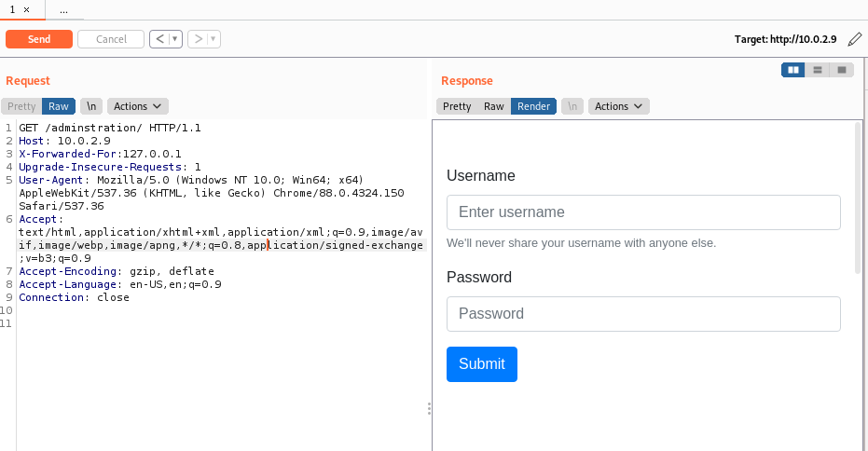Open back history dropdown arrow
This screenshot has width=868, height=451.
click(175, 39)
